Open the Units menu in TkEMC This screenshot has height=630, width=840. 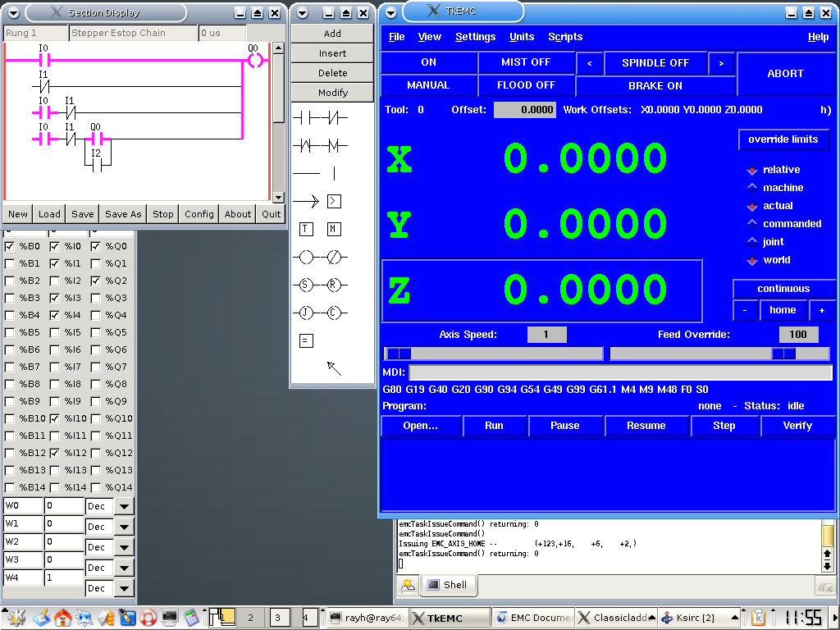521,37
